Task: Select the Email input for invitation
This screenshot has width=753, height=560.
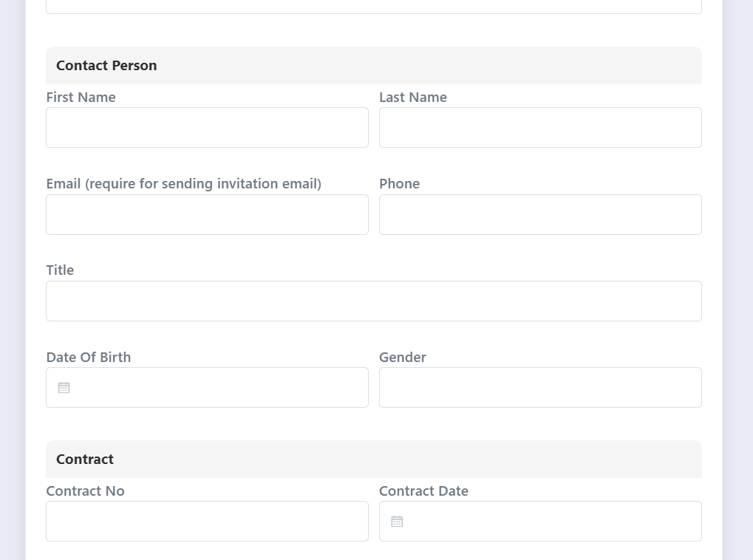Action: 207,215
